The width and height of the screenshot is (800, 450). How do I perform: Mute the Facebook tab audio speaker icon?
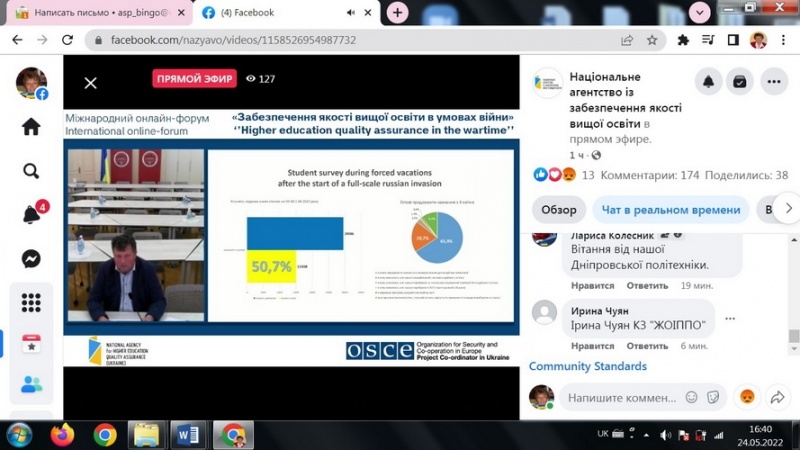click(350, 13)
